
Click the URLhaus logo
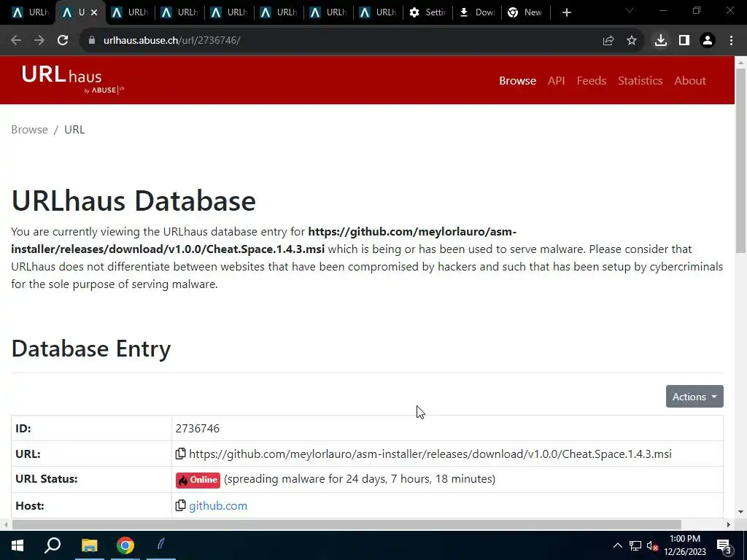[x=73, y=79]
